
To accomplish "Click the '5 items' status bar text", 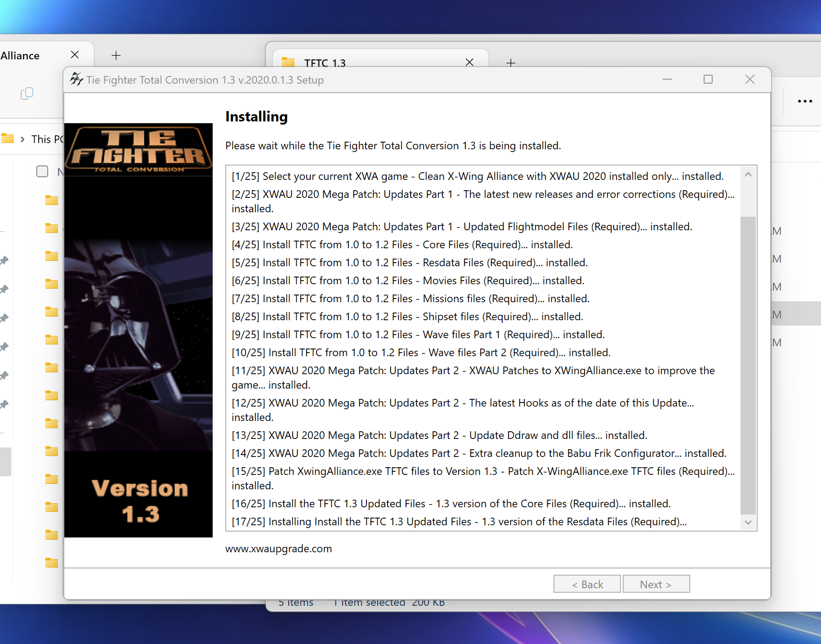I will pos(296,603).
